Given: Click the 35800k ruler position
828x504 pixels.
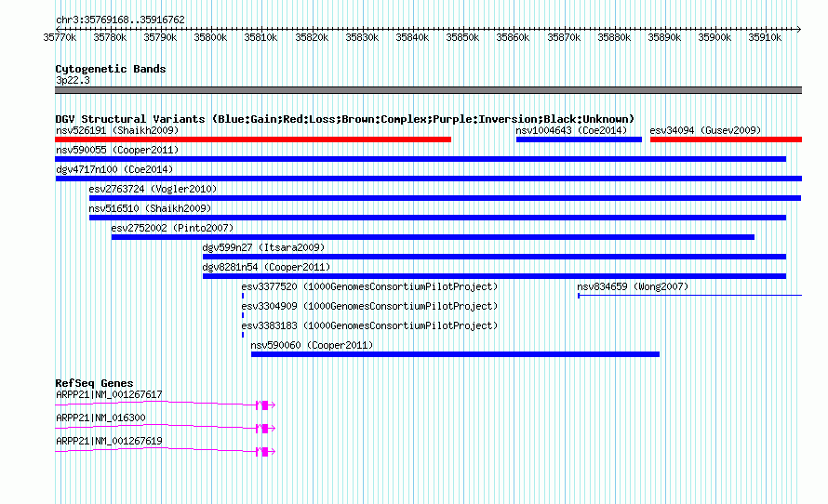Looking at the screenshot, I should click(x=210, y=37).
